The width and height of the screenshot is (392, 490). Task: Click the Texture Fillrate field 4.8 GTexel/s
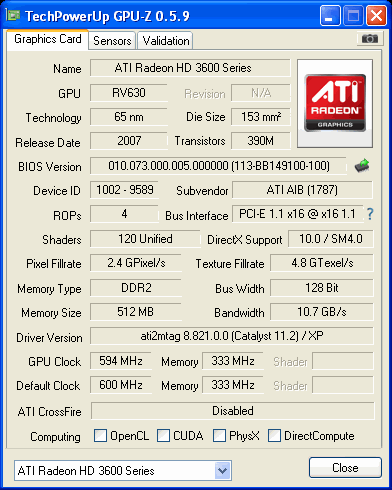click(x=322, y=263)
